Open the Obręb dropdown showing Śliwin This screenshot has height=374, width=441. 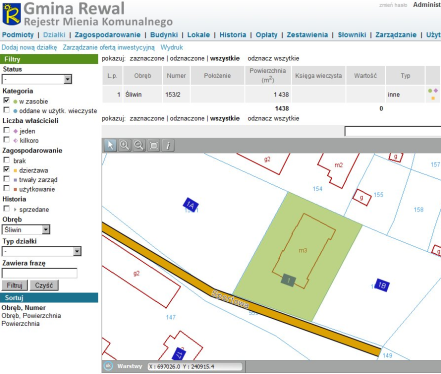click(26, 229)
